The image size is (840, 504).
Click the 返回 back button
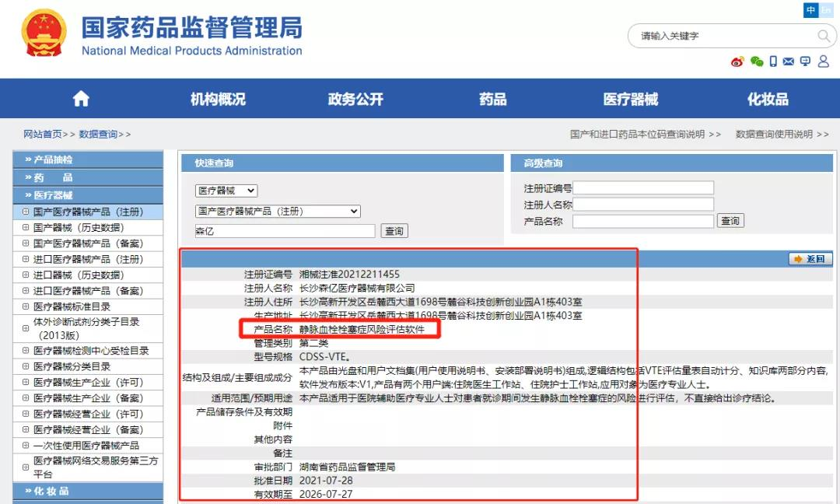(810, 259)
